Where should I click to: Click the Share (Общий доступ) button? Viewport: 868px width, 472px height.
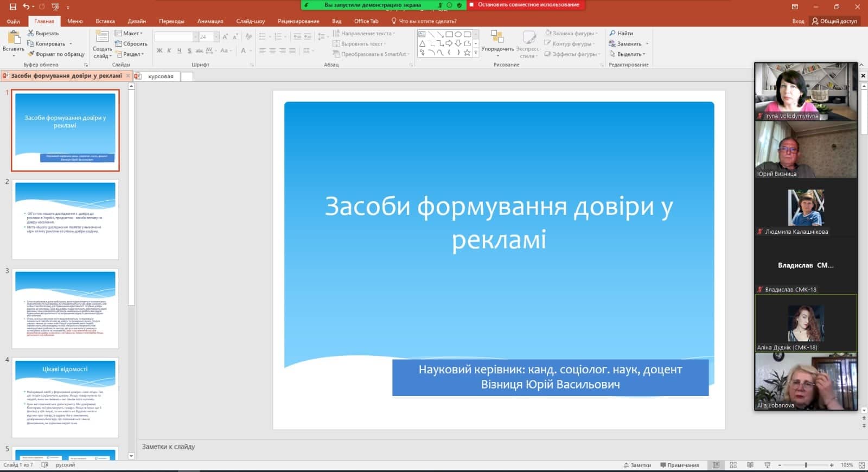click(x=834, y=21)
